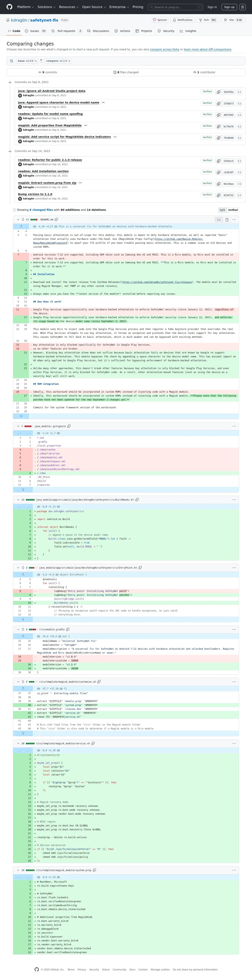252x980 pixels.
Task: Copy full SHA for commit 8334f32
Action: [x=218, y=195]
